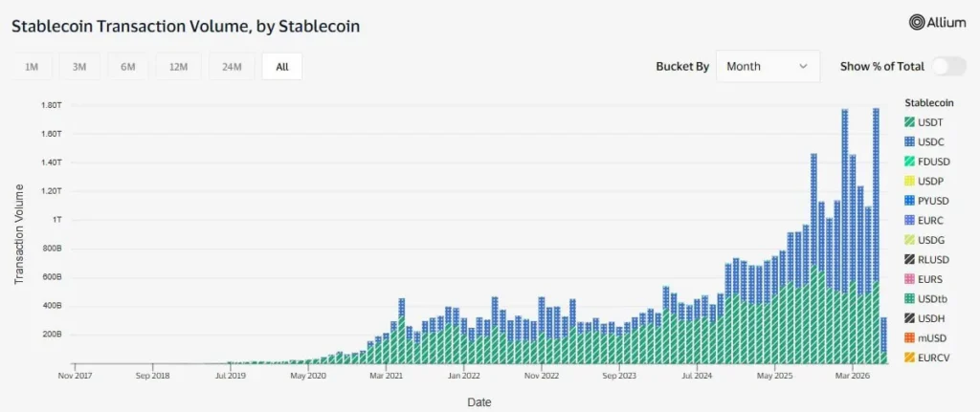Select the 12M time range tab

178,67
